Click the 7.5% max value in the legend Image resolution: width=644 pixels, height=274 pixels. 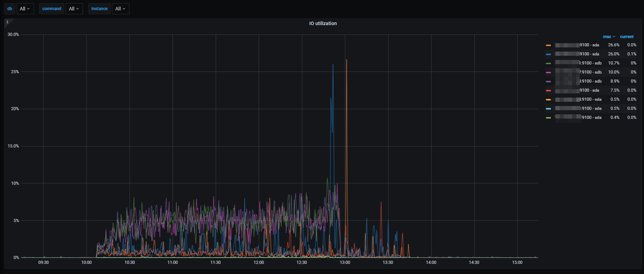[615, 90]
